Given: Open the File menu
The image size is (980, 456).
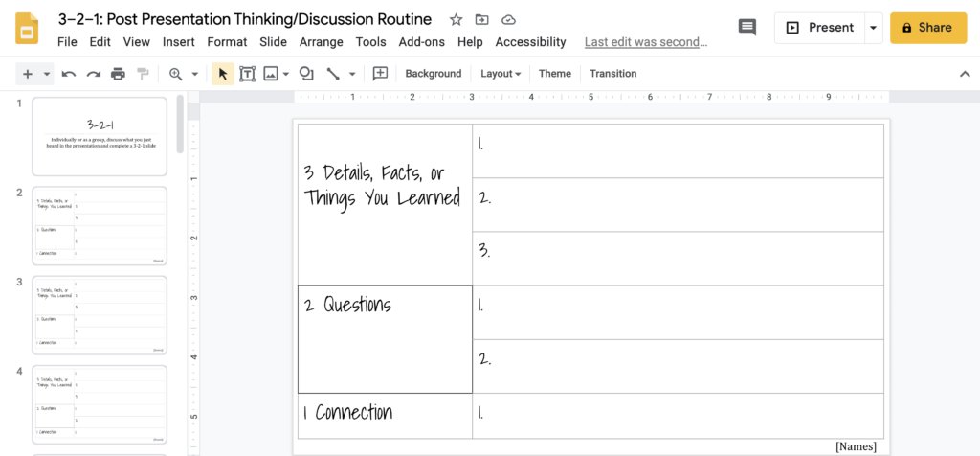Looking at the screenshot, I should (67, 42).
